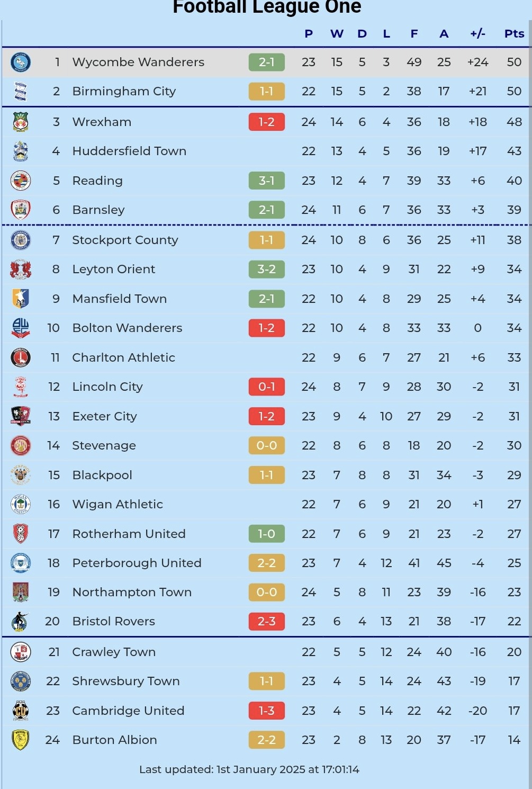
Task: Click the Bolton Wanderers club badge
Action: tap(21, 328)
